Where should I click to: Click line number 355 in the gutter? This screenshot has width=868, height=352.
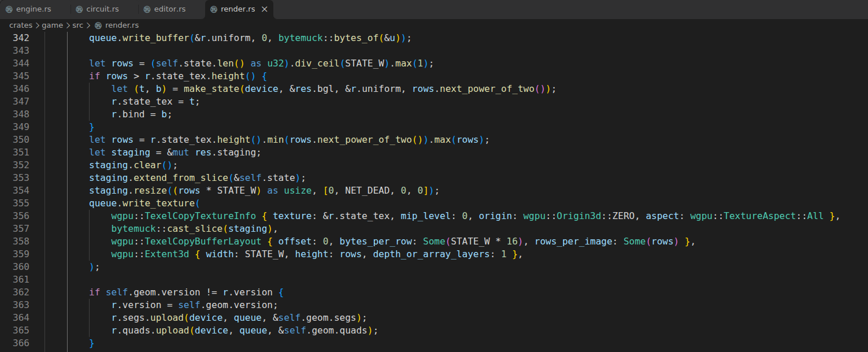21,203
